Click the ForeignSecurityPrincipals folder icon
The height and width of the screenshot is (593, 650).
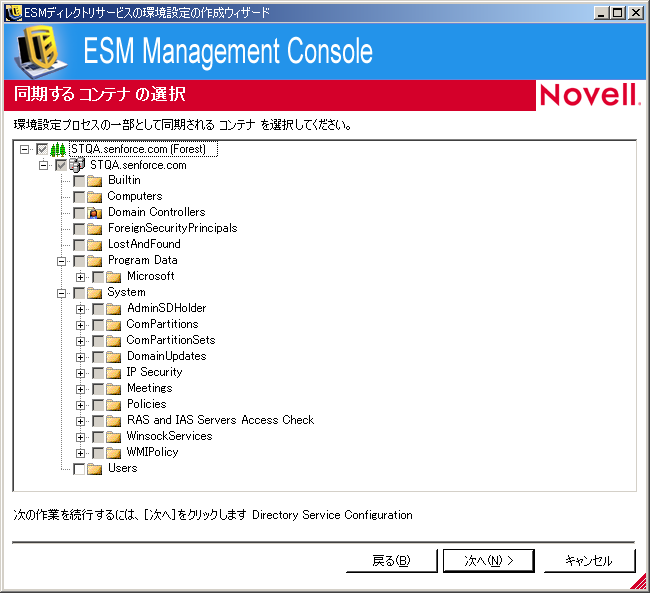pyautogui.click(x=95, y=229)
